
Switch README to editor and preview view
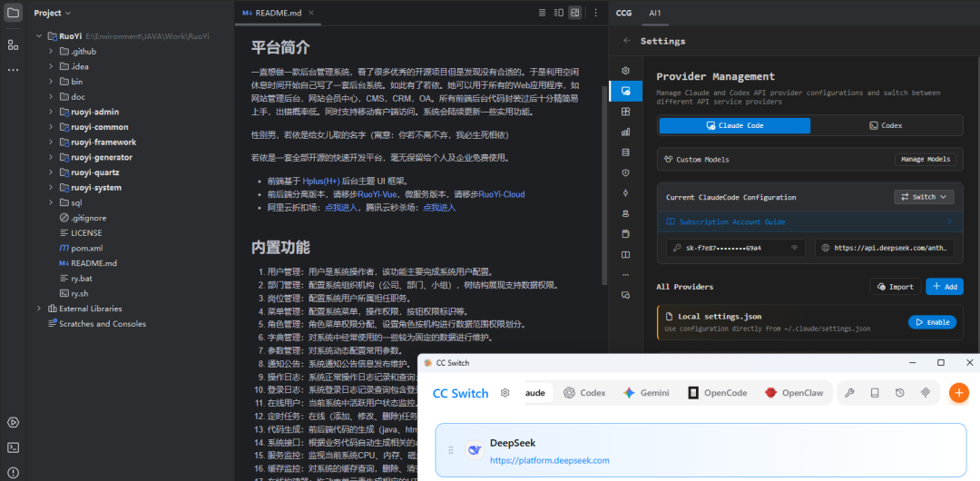[x=559, y=13]
